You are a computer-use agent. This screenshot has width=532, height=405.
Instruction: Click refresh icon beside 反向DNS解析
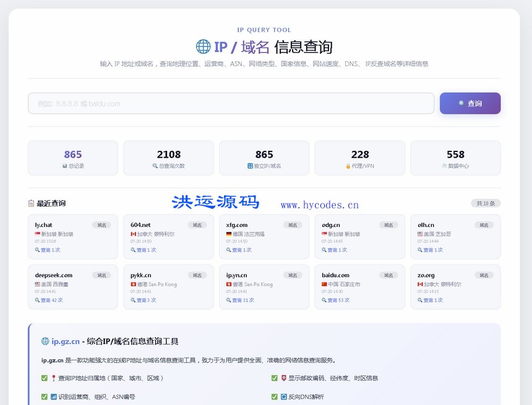click(284, 396)
